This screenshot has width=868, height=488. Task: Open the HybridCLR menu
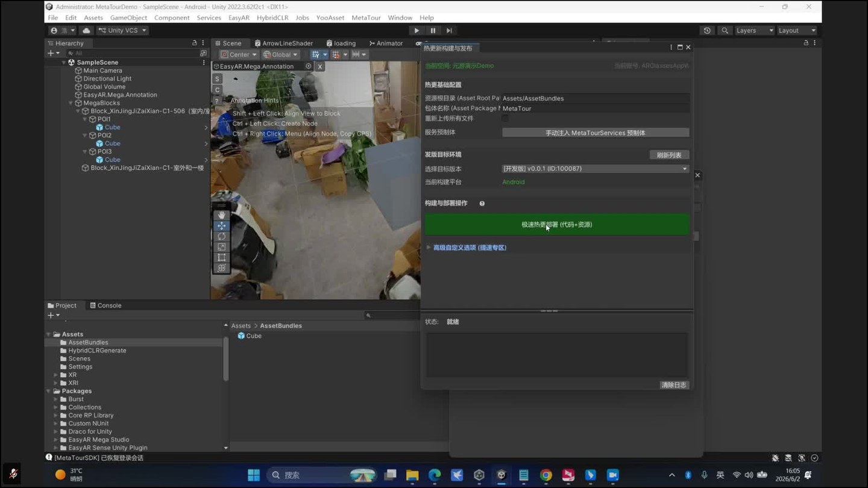coord(272,17)
